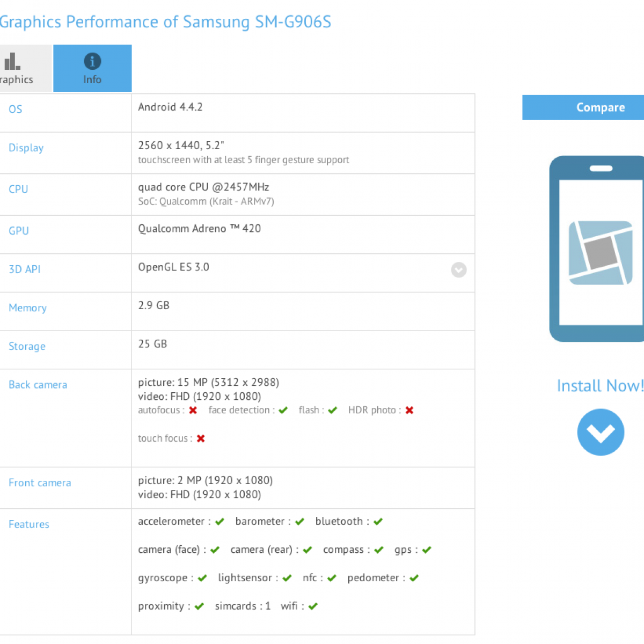This screenshot has width=644, height=644.
Task: Click the green check beside nfc
Action: (x=332, y=578)
